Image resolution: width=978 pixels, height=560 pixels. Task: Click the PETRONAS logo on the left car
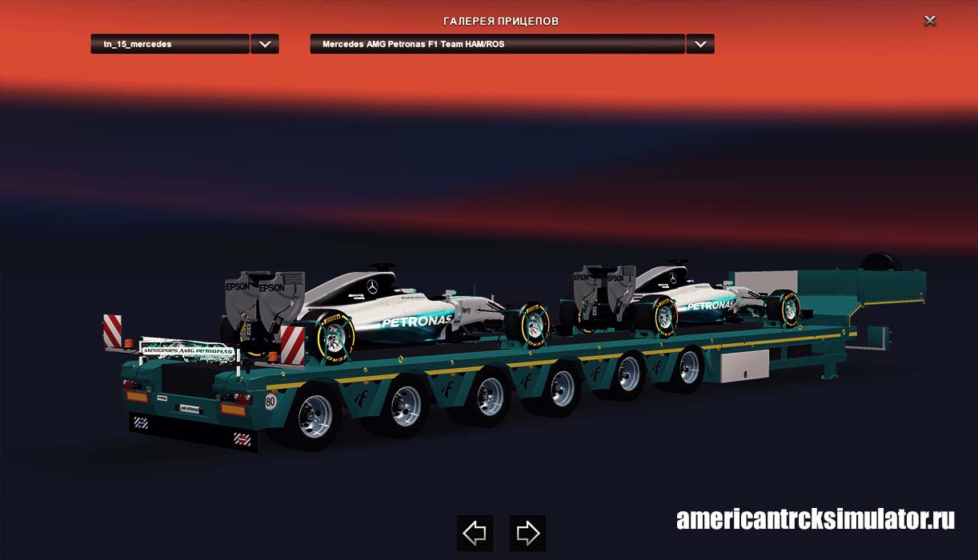point(416,322)
